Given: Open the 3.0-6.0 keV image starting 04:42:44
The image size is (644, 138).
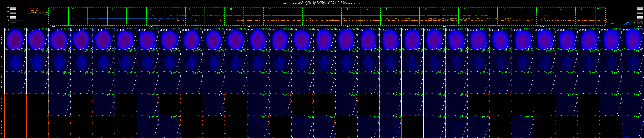Looking at the screenshot, I should [82, 39].
